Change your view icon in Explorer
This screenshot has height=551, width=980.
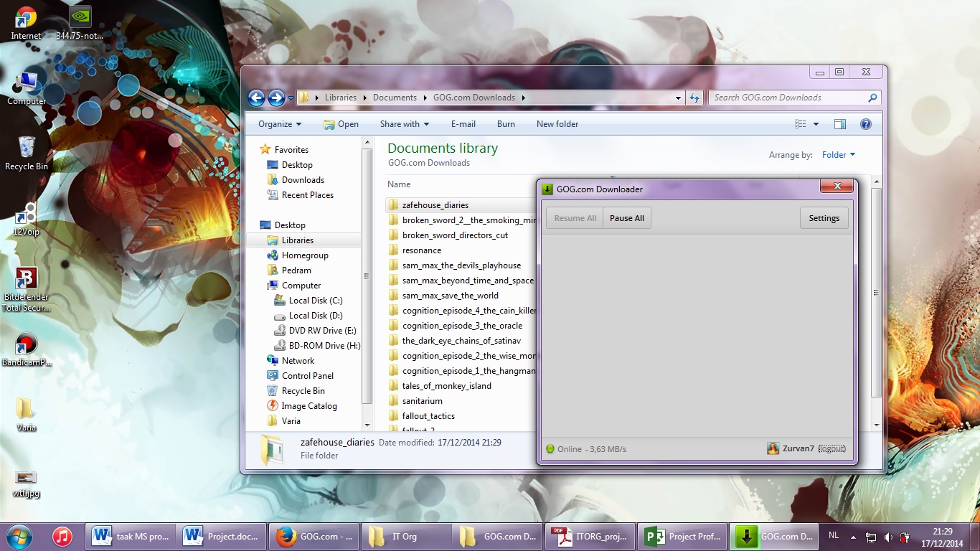pyautogui.click(x=801, y=124)
